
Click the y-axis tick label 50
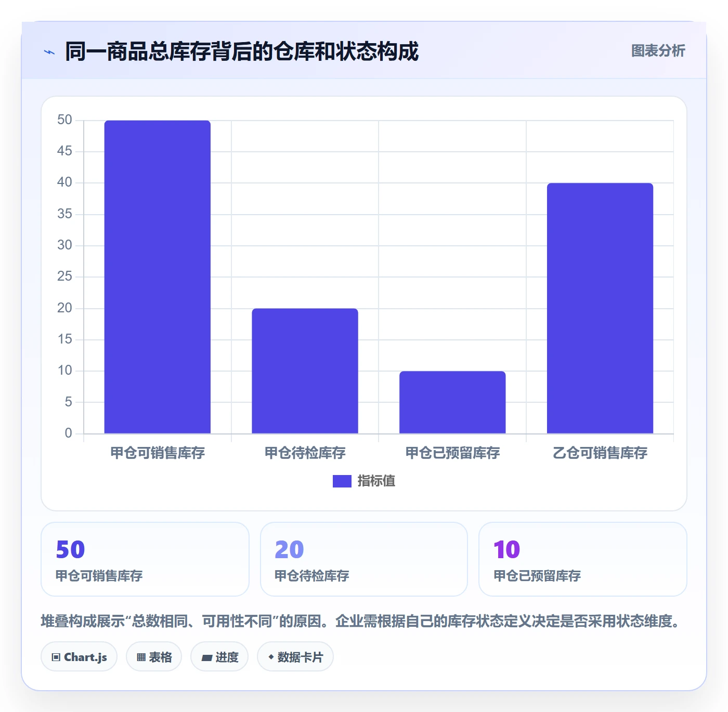[64, 120]
